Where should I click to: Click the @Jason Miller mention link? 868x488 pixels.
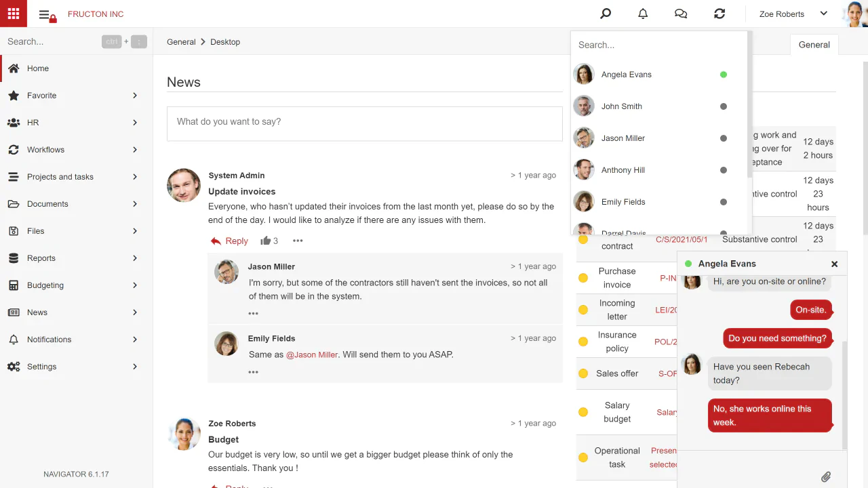tap(311, 354)
